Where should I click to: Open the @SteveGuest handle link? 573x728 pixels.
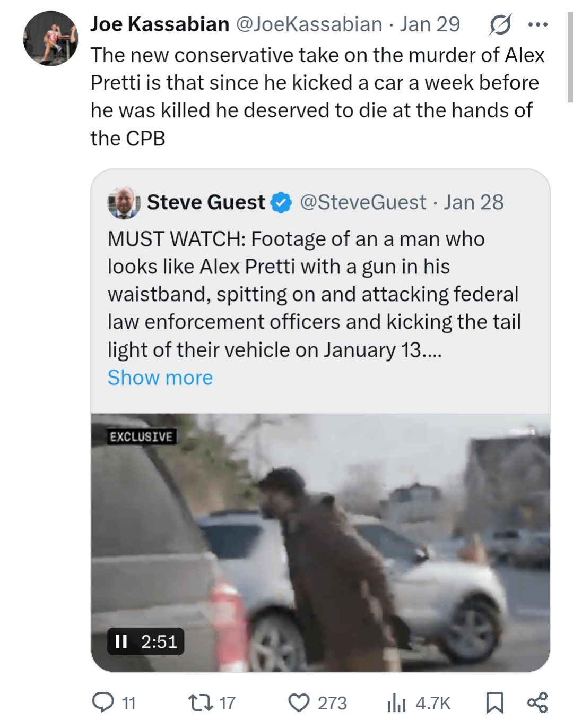(363, 202)
